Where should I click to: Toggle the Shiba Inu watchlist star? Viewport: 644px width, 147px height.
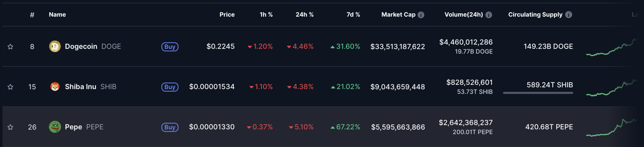10,87
